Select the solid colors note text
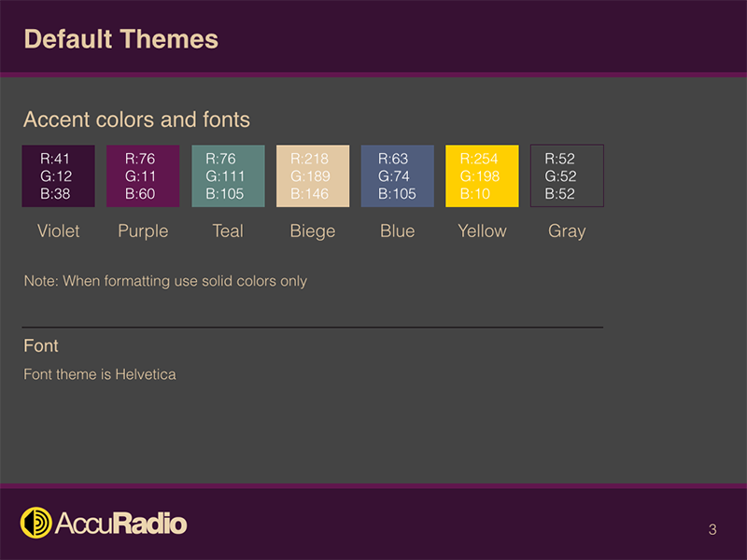The width and height of the screenshot is (747, 560). [x=165, y=281]
